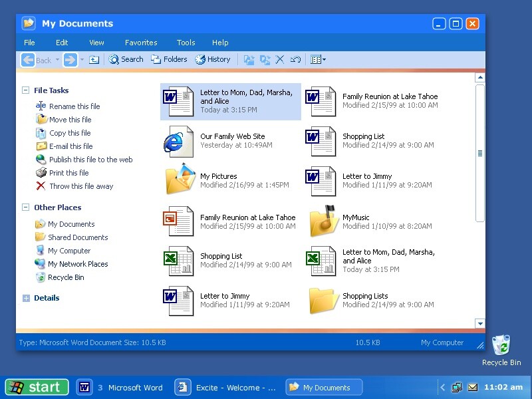Collapse the File Tasks section
This screenshot has width=532, height=399.
(26, 90)
